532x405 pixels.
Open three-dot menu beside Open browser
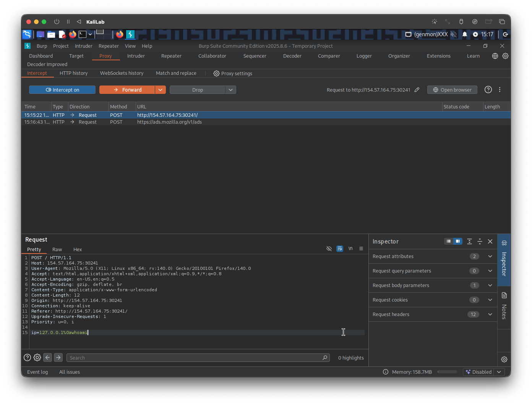point(500,90)
